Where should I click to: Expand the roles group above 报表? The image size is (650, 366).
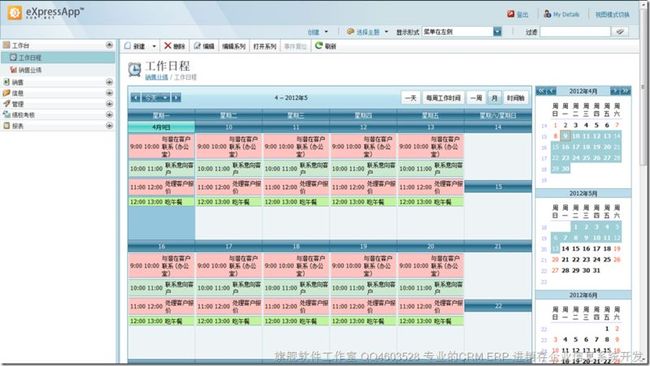click(x=109, y=114)
